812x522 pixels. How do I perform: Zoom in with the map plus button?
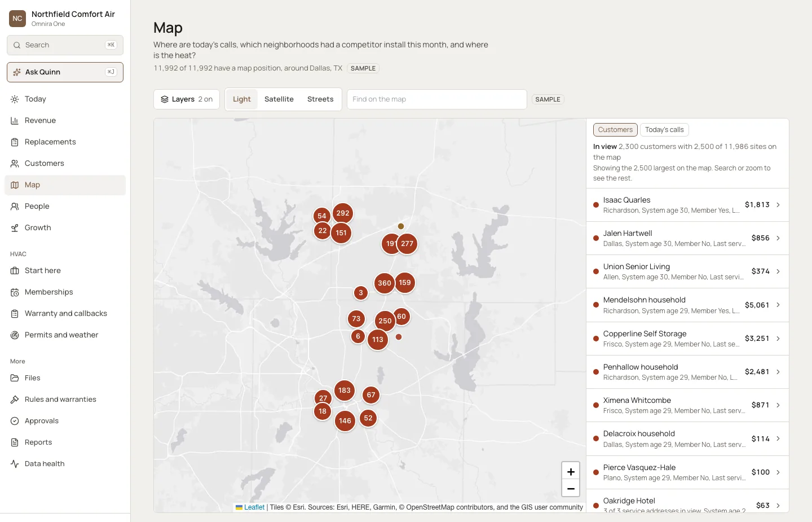click(571, 471)
